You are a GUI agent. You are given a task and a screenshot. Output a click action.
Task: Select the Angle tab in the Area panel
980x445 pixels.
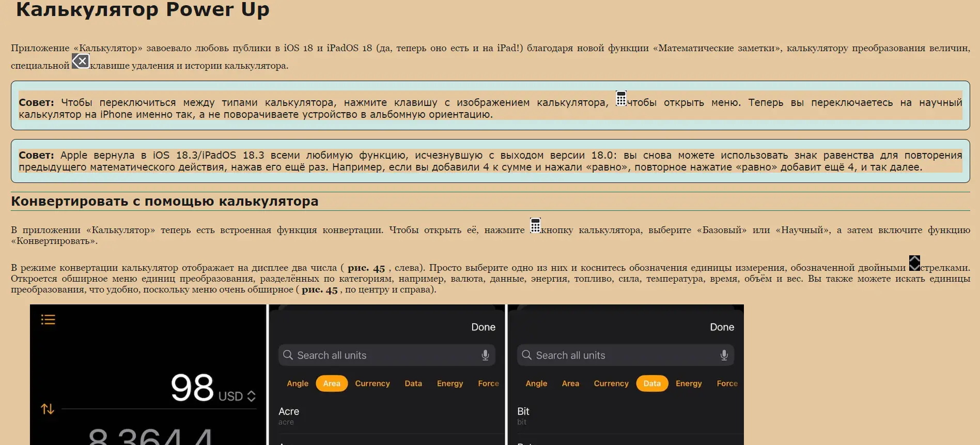(x=298, y=383)
